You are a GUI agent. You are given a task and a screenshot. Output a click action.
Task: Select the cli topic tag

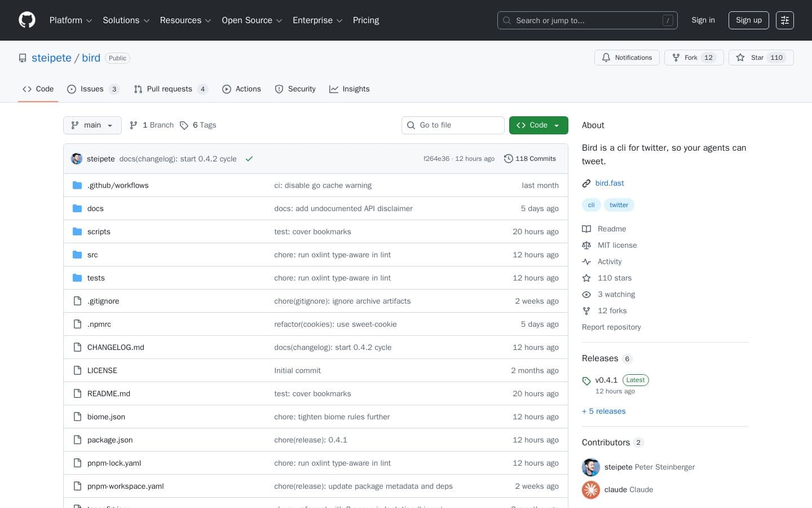click(591, 205)
